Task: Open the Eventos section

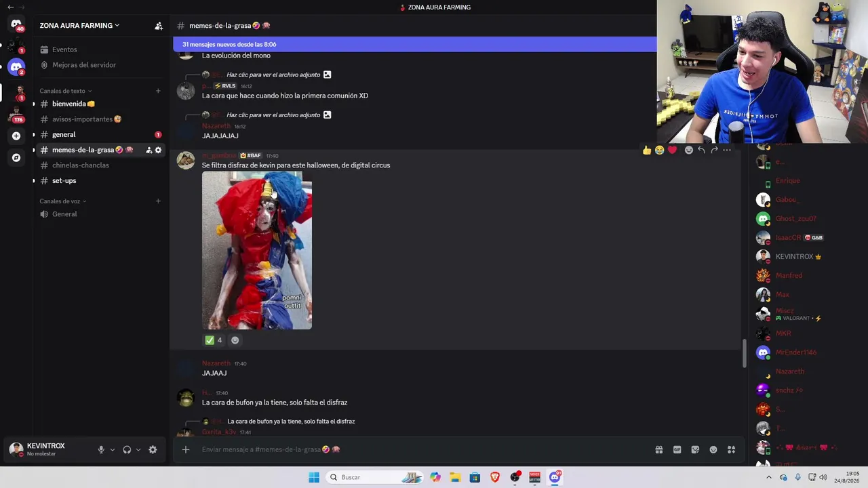Action: pyautogui.click(x=99, y=49)
